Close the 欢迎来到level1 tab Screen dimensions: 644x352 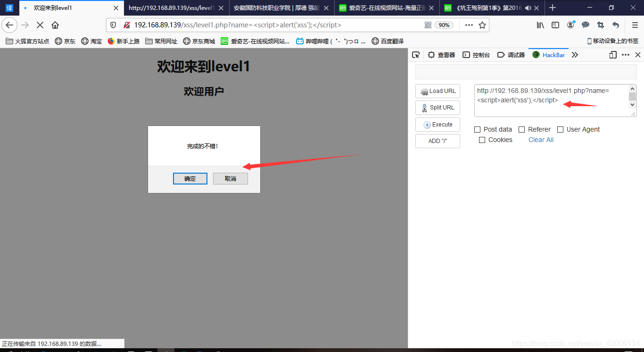[116, 8]
